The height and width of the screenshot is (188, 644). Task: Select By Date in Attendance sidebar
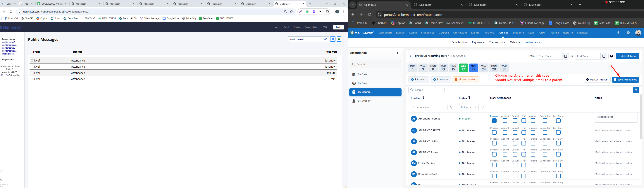point(375,74)
